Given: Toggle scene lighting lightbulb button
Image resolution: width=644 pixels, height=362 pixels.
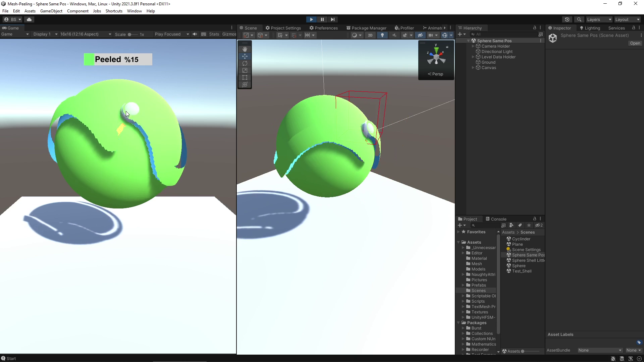Looking at the screenshot, I should 382,35.
